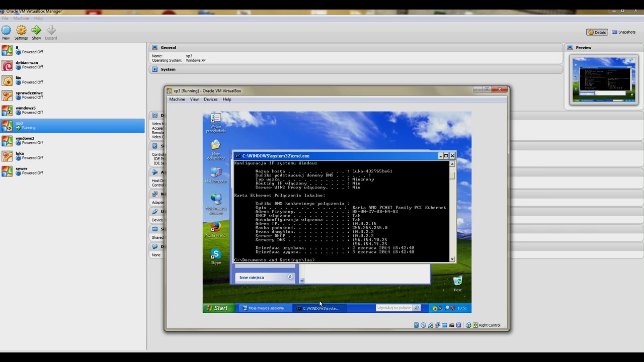Click the cmd window scrollbar down arrow
The width and height of the screenshot is (644, 362).
(452, 259)
